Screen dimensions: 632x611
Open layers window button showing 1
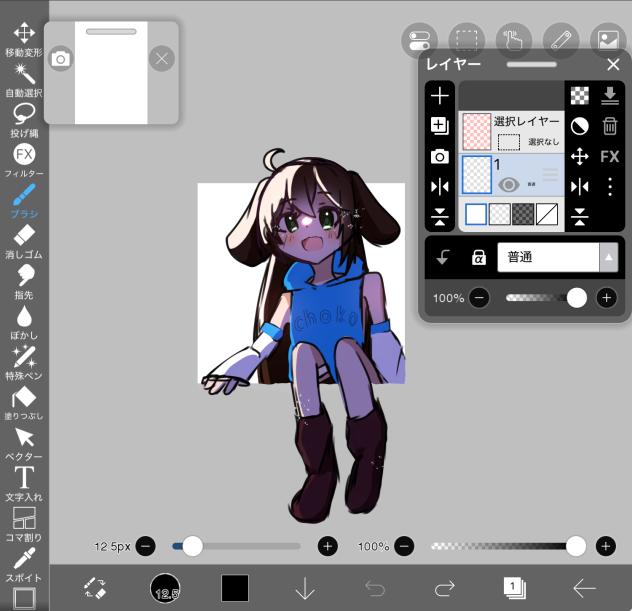pyautogui.click(x=514, y=588)
